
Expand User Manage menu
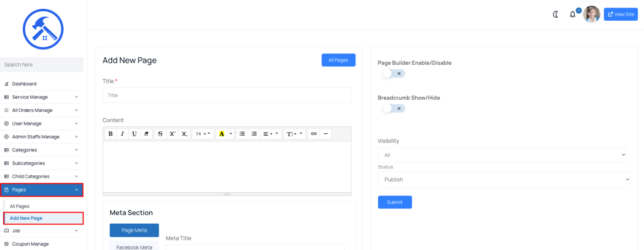[x=42, y=124]
